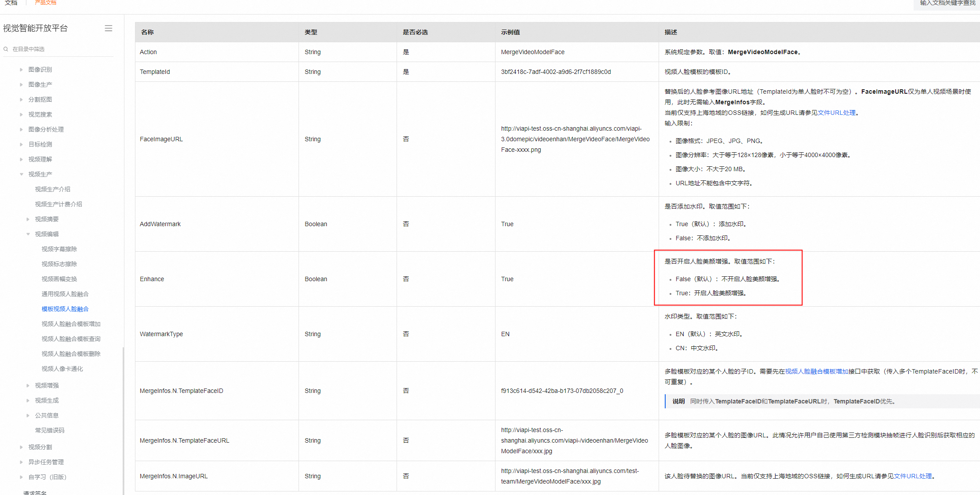
Task: Open the 文档 tab at top
Action: [x=11, y=3]
